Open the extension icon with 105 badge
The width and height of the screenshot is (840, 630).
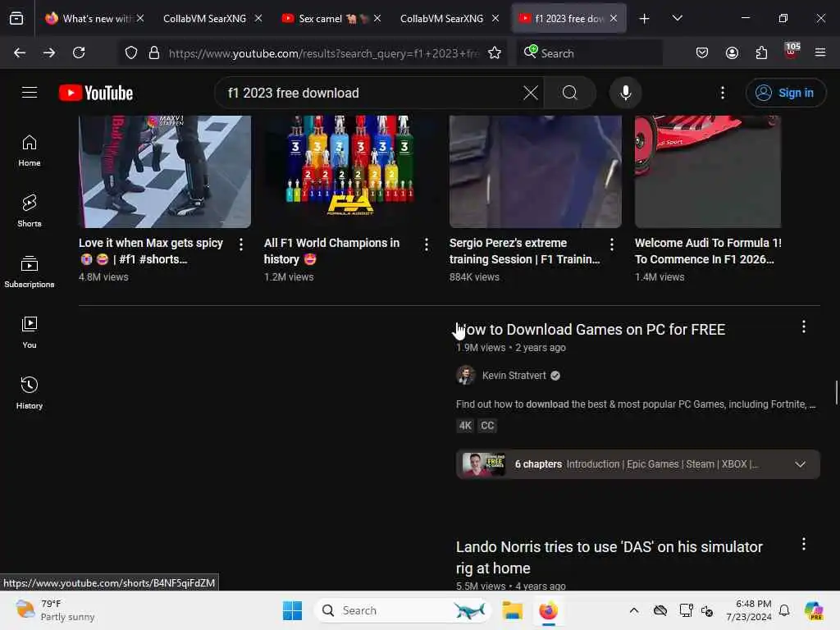tap(792, 52)
